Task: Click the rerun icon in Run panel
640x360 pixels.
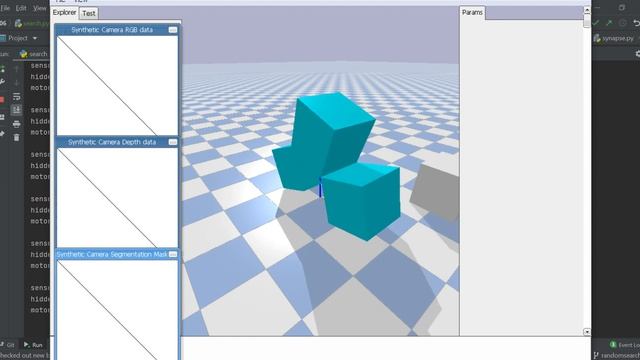Action: [2, 69]
